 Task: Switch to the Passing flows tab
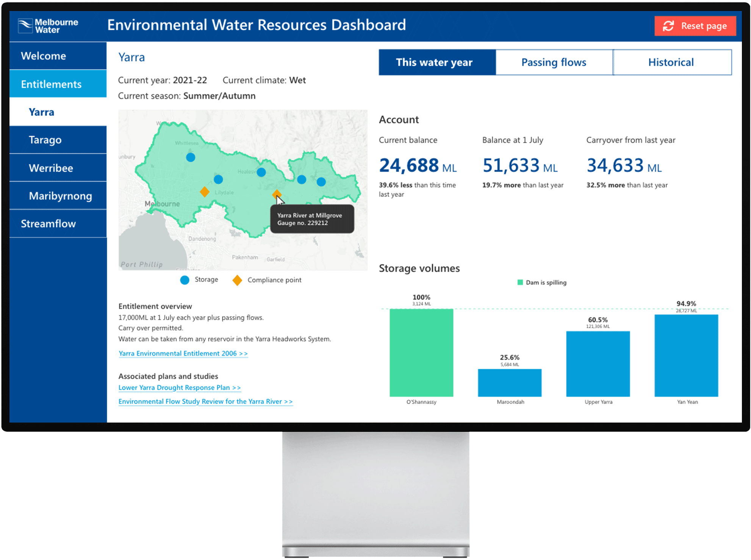tap(554, 62)
